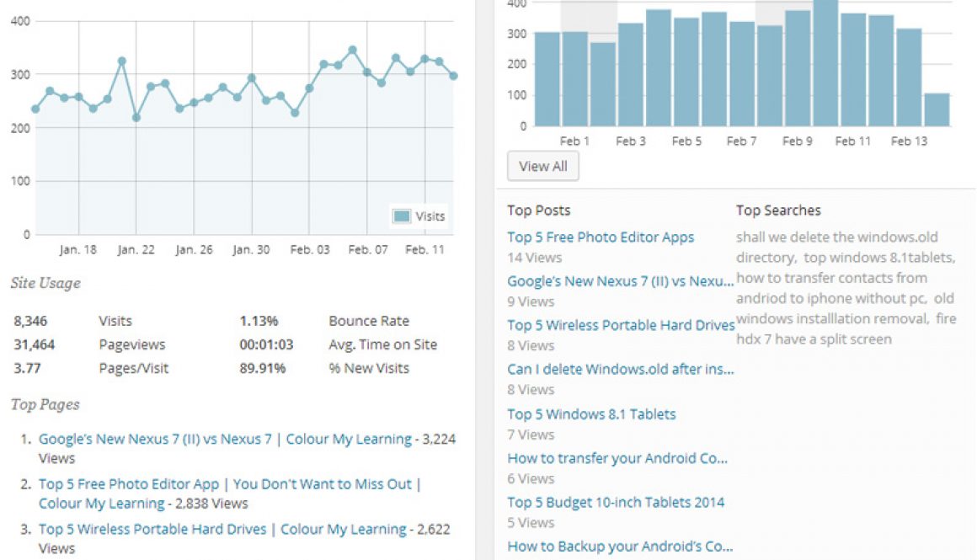Click the Jan. 18 axis label

(x=77, y=250)
